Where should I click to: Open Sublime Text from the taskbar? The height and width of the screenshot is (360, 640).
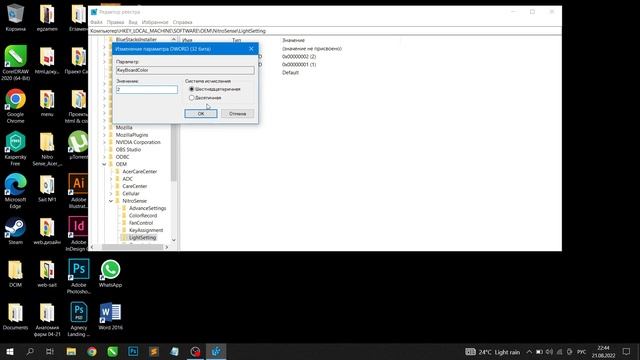[x=154, y=351]
